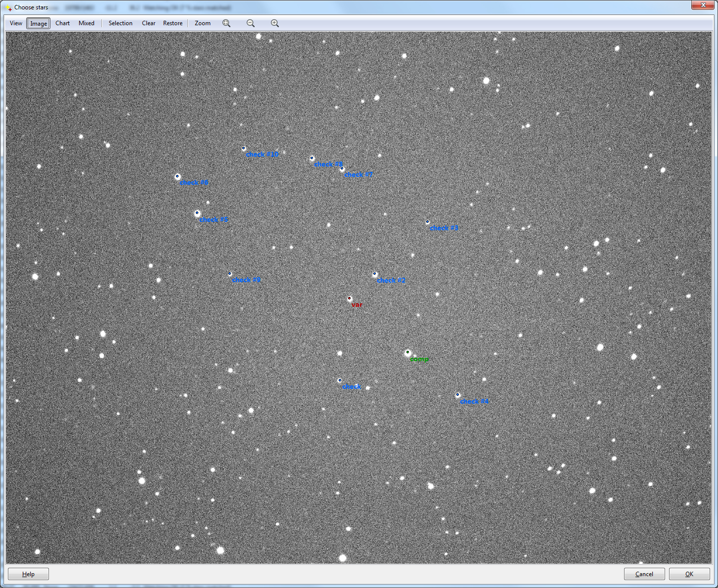Toggle the Image display mode
This screenshot has width=718, height=588.
pos(39,23)
